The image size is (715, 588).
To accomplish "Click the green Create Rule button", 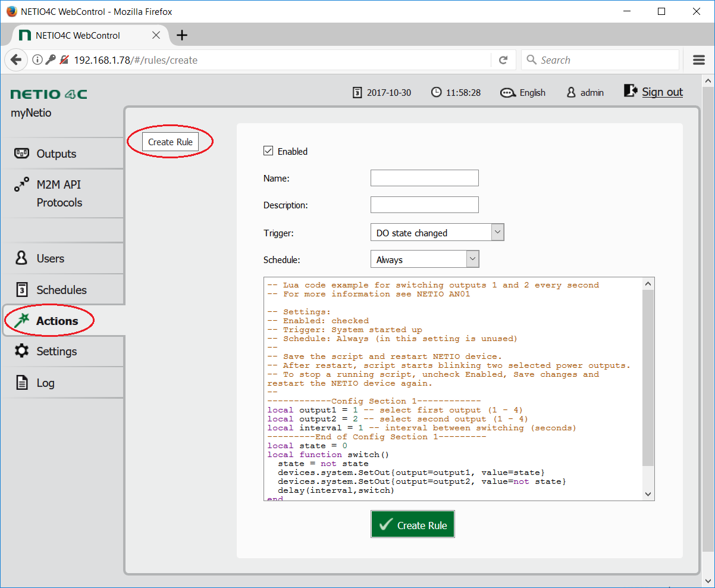I will click(x=413, y=524).
